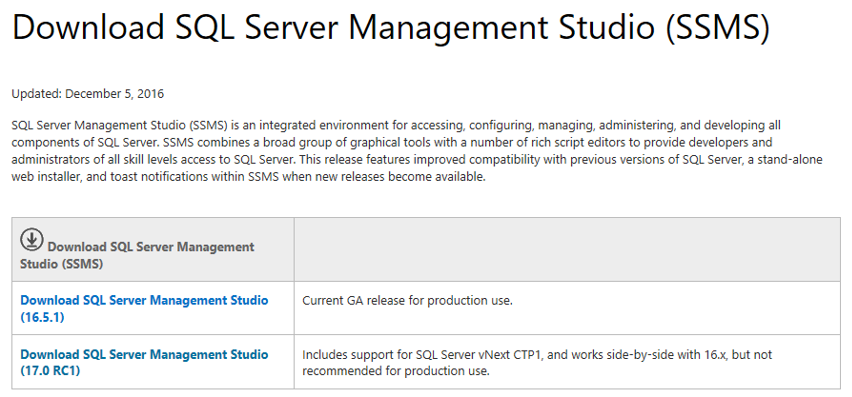Click "recommended for production use." in last row
Viewport: 852px width, 397px height.
tap(396, 371)
